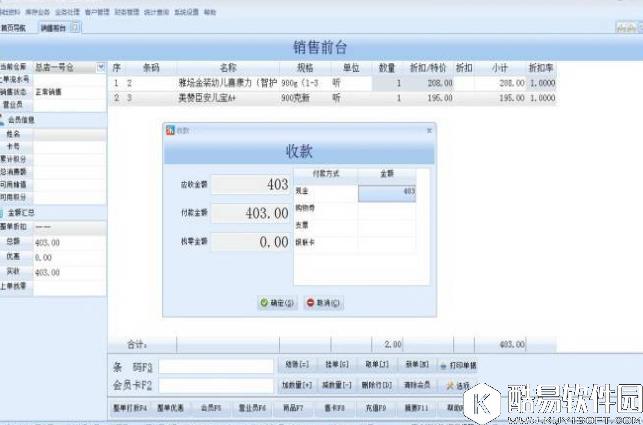The width and height of the screenshot is (643, 425).
Task: Click the 会员信息 section header icon
Action: 2,120
